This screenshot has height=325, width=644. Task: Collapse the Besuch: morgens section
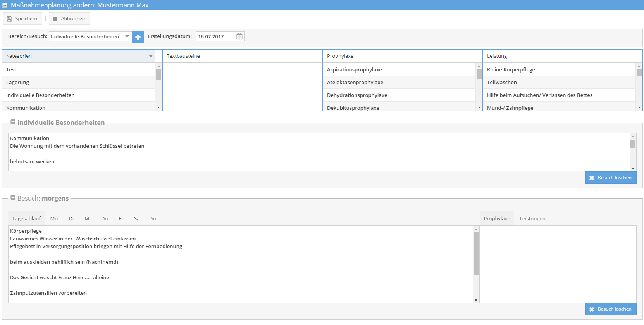point(13,198)
